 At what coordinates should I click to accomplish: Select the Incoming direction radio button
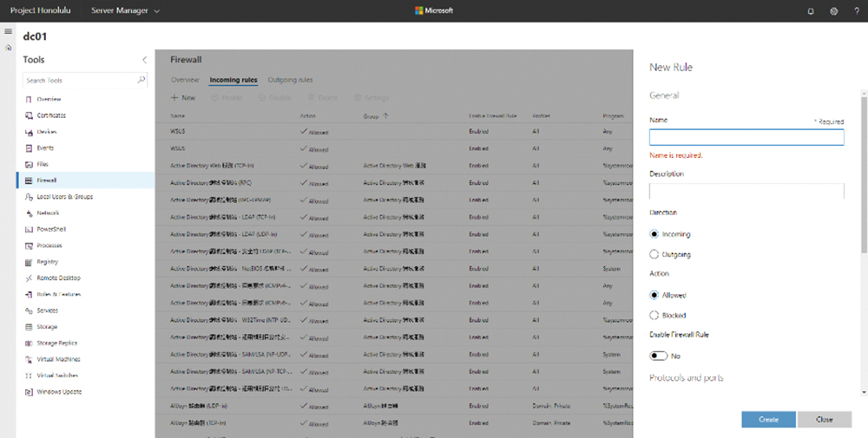coord(654,234)
